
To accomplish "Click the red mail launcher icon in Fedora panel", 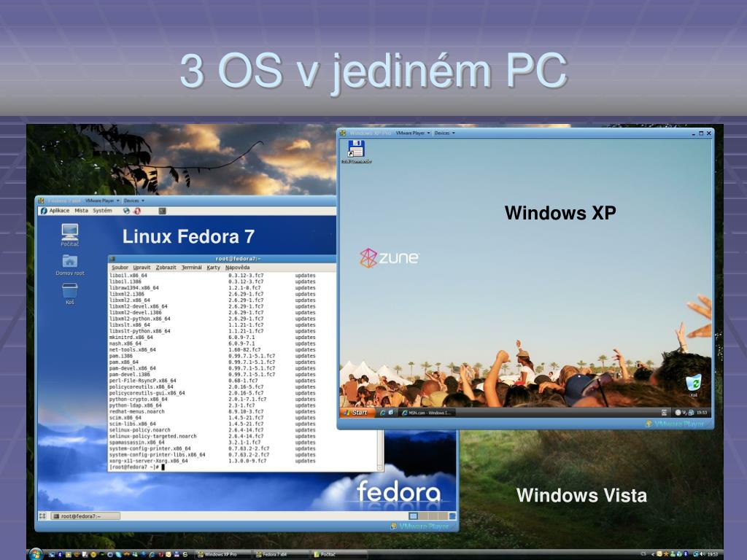I will pos(137,211).
